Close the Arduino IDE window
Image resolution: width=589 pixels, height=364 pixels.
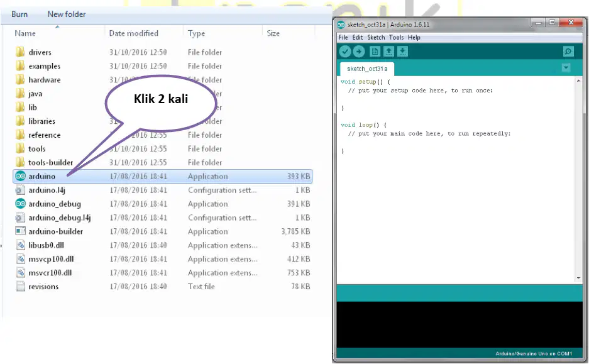tap(571, 23)
